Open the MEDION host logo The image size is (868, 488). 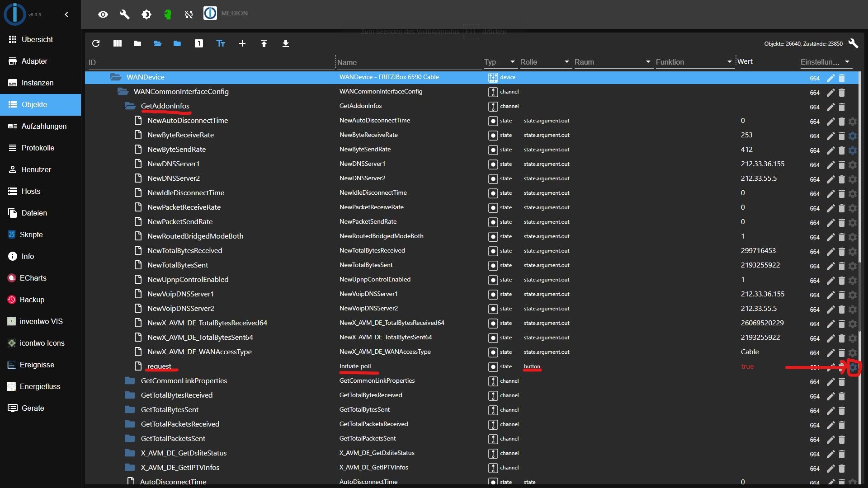(x=210, y=13)
